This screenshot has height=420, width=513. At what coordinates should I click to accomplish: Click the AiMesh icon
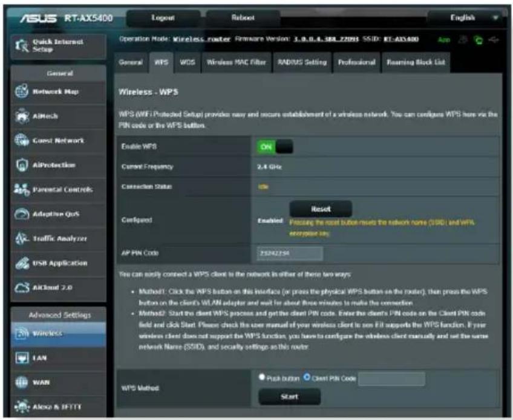(22, 116)
